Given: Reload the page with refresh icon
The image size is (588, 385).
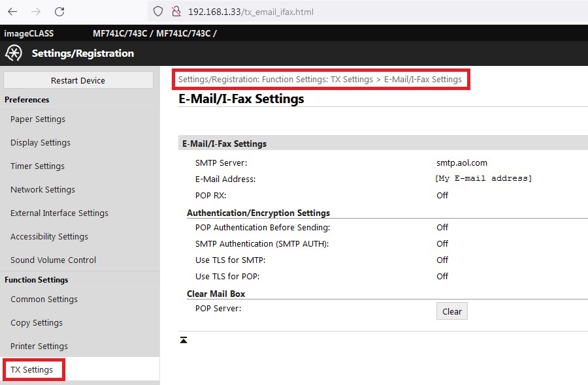Looking at the screenshot, I should [59, 12].
